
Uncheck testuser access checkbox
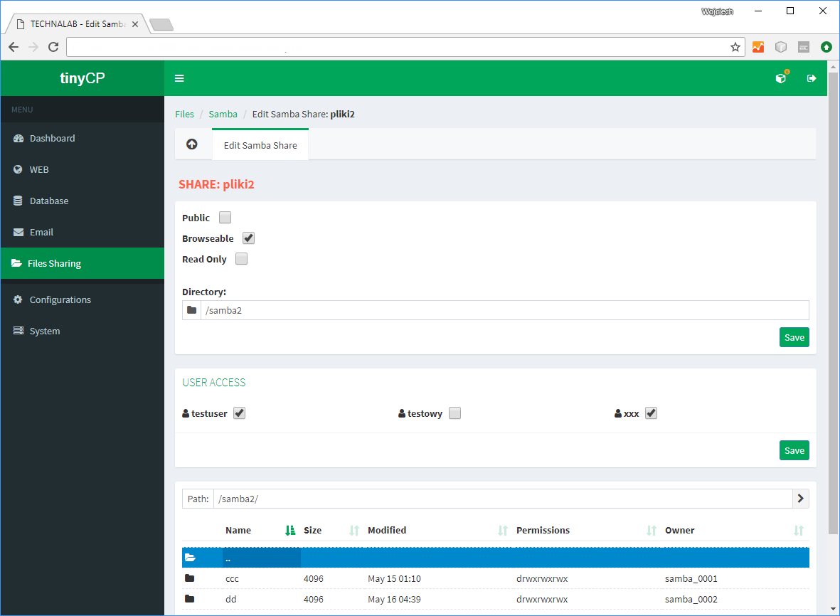[240, 413]
